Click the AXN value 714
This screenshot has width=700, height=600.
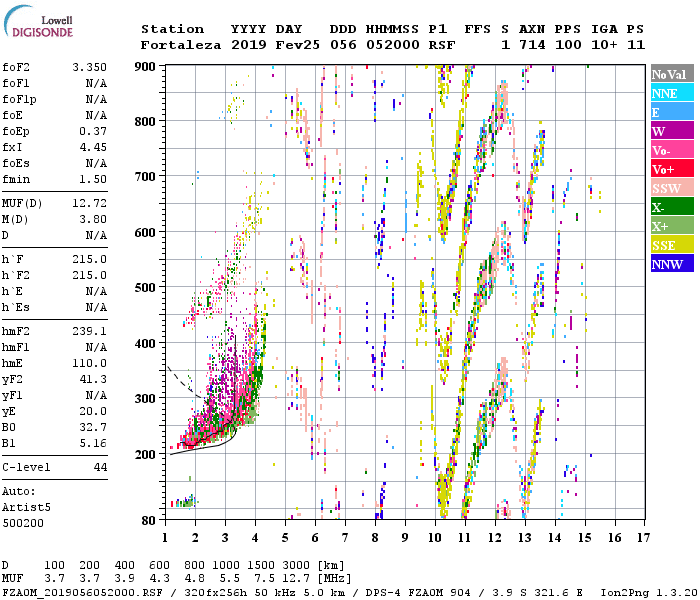[532, 45]
